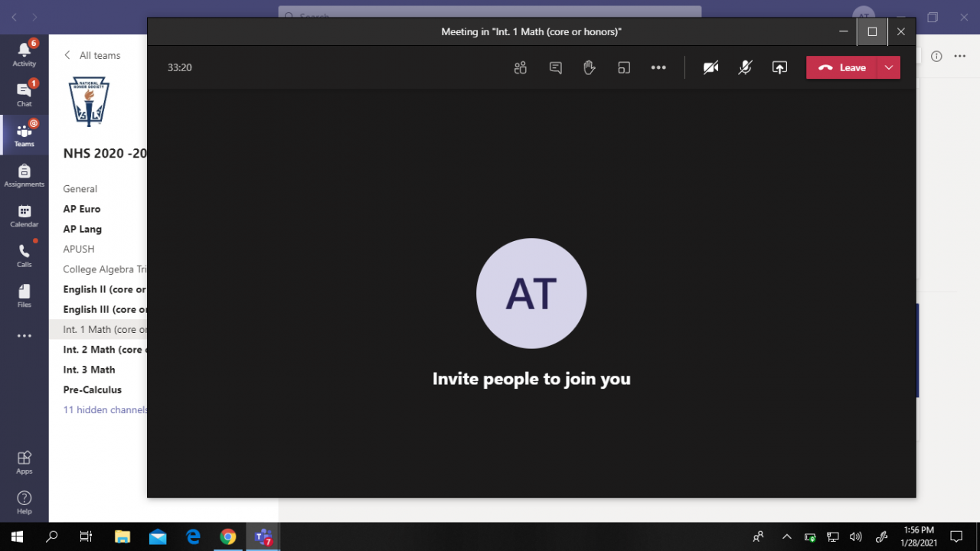This screenshot has height=551, width=980.
Task: Unmute the microphone
Action: tap(745, 67)
